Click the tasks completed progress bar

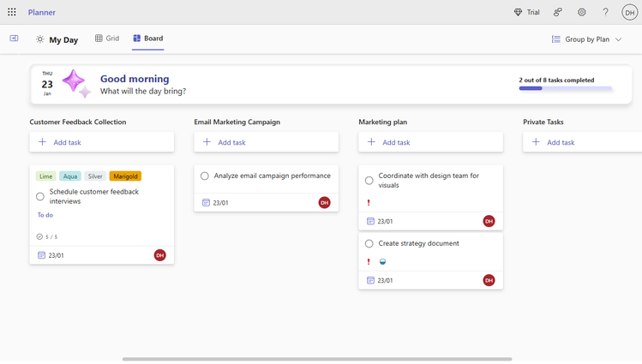[565, 88]
